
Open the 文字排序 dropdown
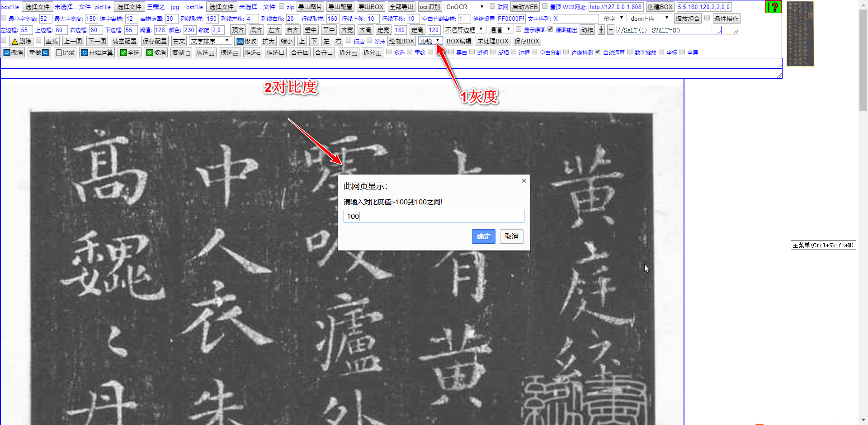coord(211,41)
